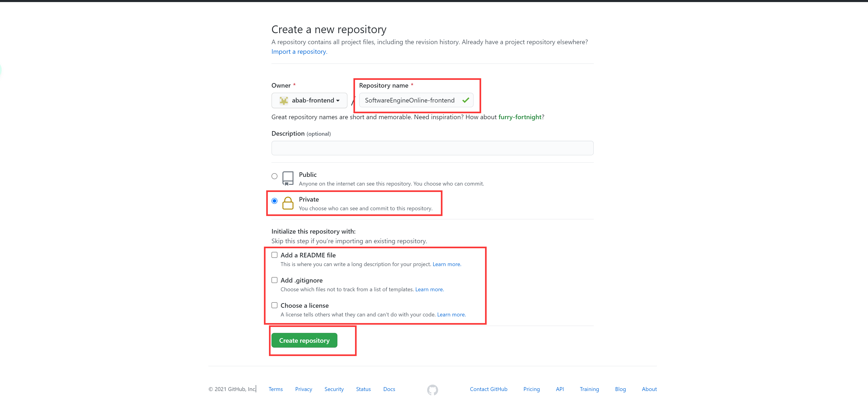Open the Pricing footer link
The height and width of the screenshot is (402, 868).
coord(531,389)
